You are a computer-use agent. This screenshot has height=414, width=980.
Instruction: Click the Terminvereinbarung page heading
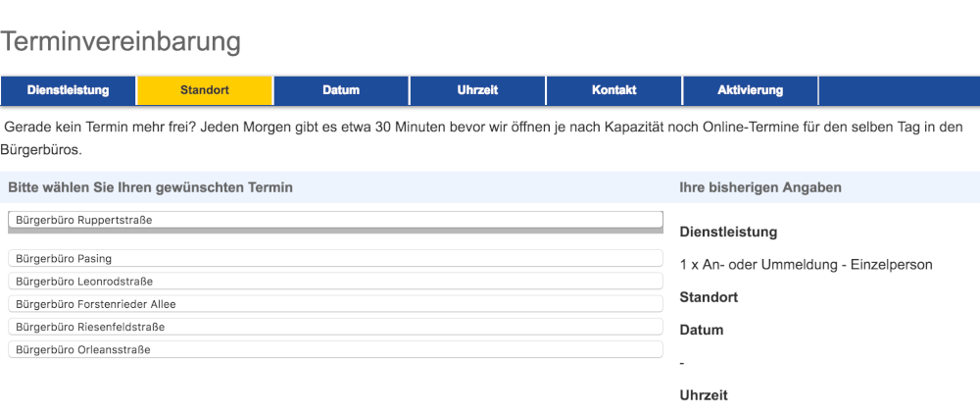(x=121, y=42)
